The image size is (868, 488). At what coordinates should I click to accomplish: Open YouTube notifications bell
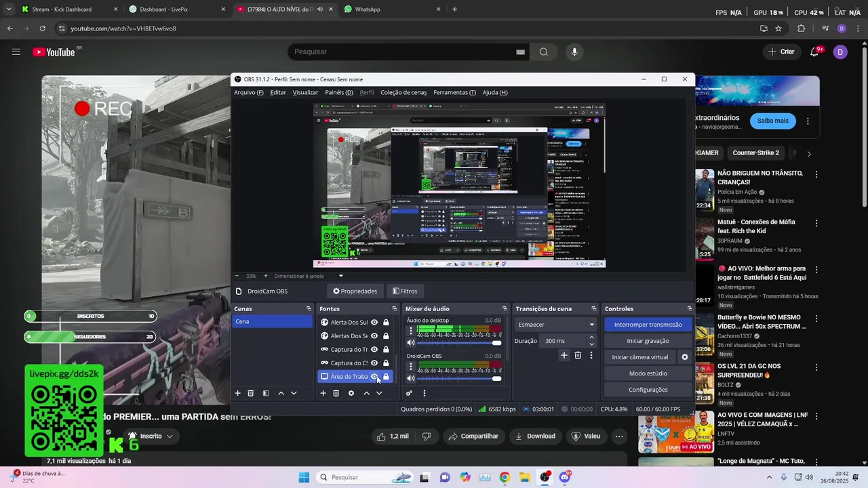click(x=815, y=52)
